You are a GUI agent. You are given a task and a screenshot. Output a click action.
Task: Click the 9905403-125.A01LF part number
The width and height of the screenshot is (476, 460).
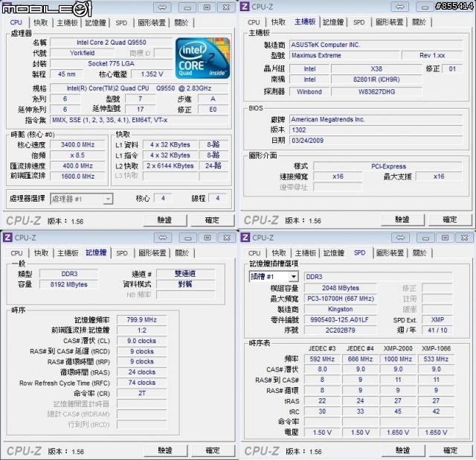point(341,319)
